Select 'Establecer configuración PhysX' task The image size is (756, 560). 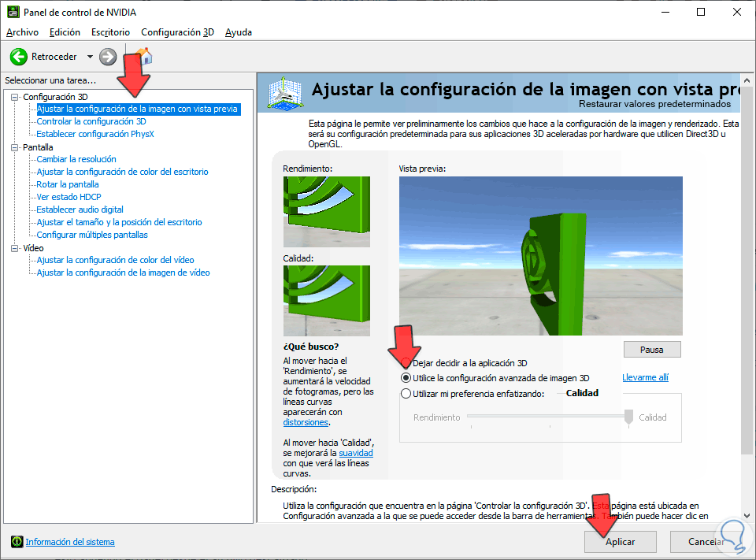pos(95,134)
